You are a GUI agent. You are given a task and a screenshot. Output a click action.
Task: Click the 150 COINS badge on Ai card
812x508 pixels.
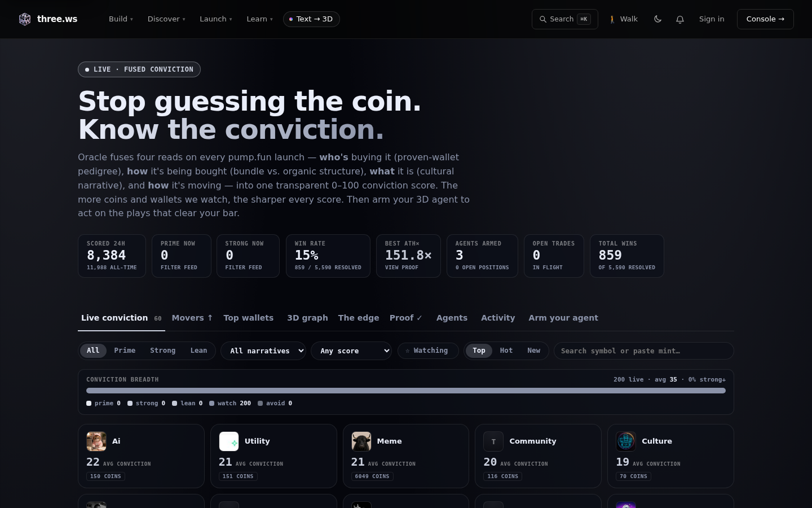pos(105,476)
